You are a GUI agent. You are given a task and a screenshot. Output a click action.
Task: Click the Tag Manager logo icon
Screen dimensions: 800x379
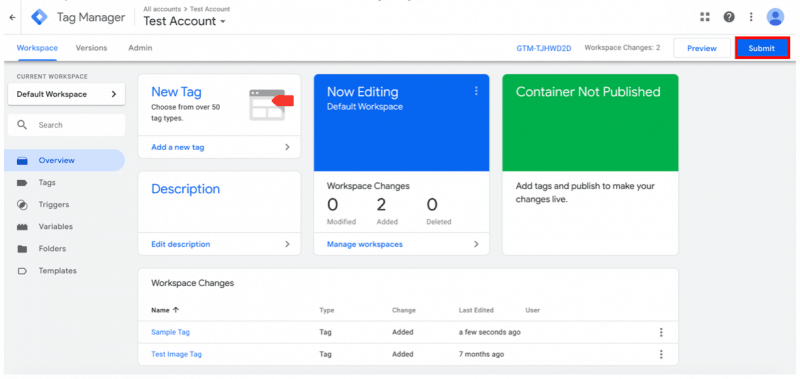click(39, 17)
